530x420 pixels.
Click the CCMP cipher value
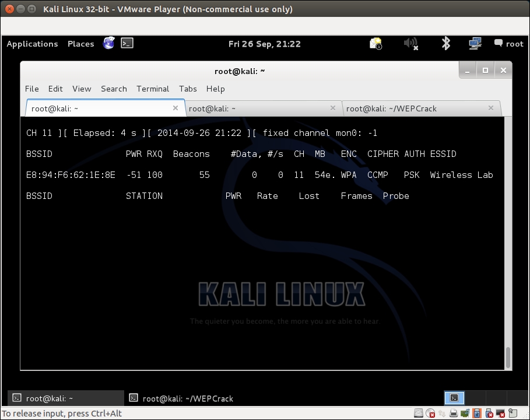(x=378, y=175)
